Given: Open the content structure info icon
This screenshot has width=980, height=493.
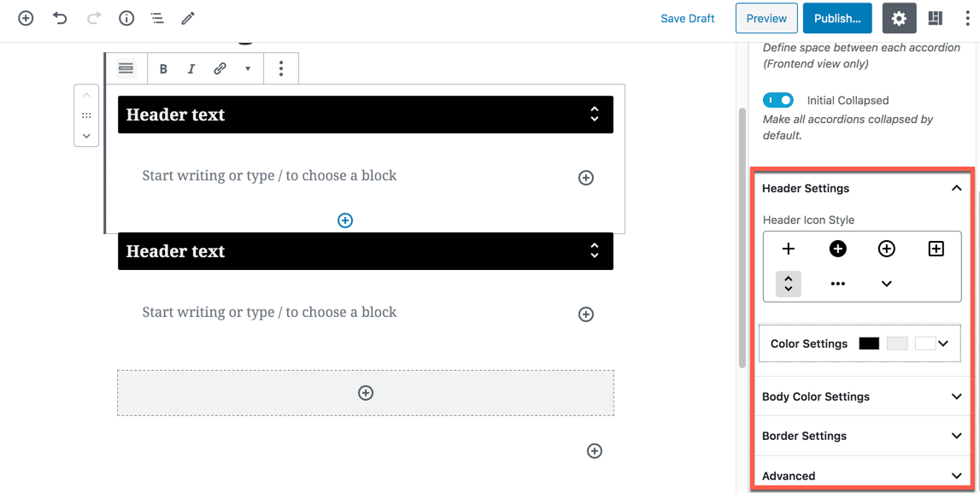Looking at the screenshot, I should pyautogui.click(x=126, y=18).
